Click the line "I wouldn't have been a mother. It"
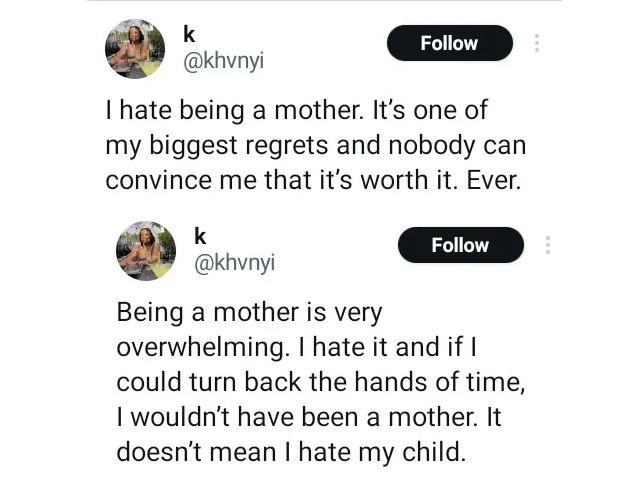The width and height of the screenshot is (628, 484). (x=309, y=417)
